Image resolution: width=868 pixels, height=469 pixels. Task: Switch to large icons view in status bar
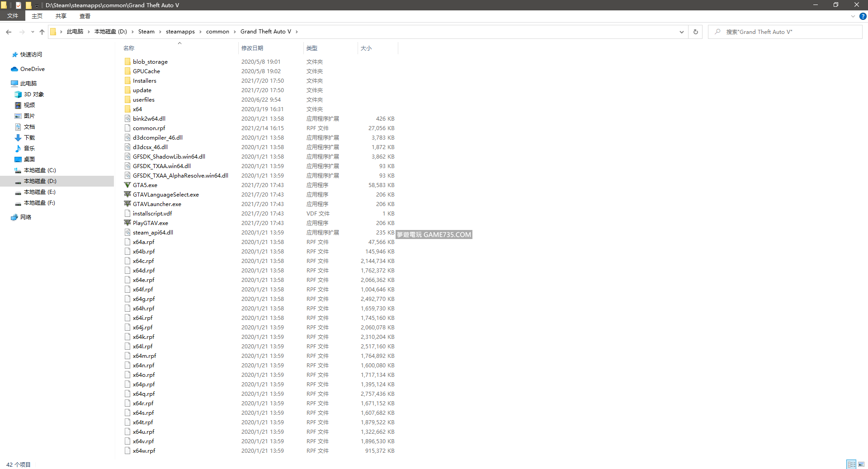click(861, 464)
